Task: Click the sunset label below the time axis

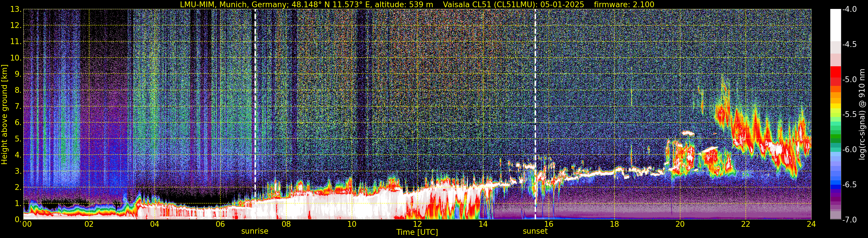Action: 535,231
